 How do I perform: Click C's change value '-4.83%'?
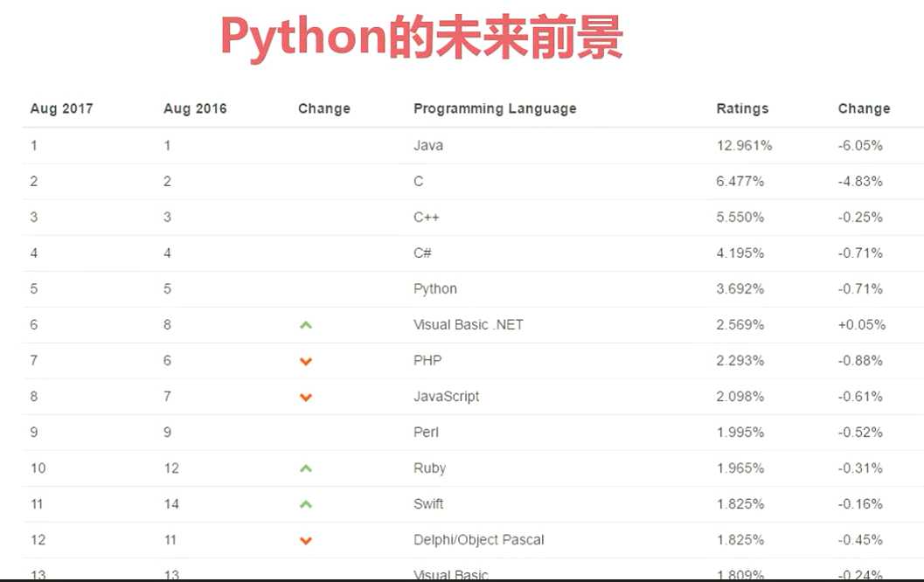860,182
